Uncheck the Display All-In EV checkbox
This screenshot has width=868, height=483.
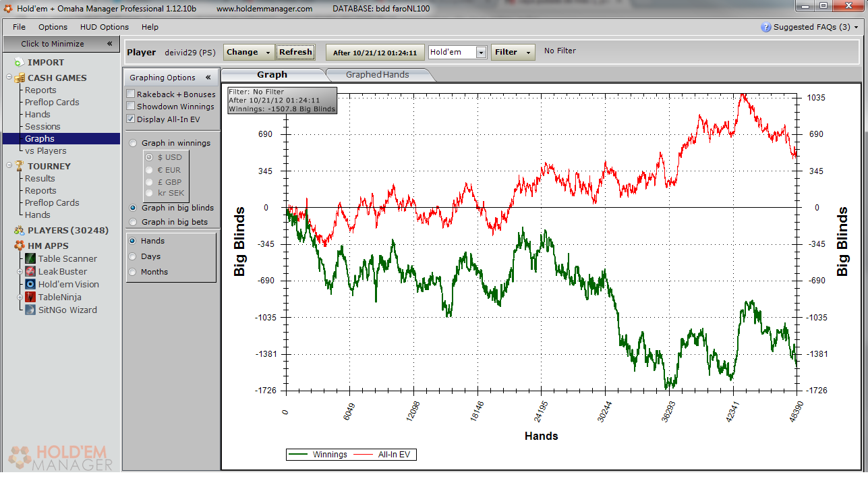pos(131,119)
